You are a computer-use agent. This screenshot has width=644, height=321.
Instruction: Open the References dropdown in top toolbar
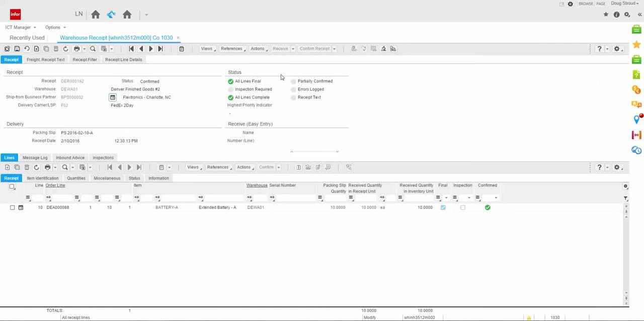click(232, 49)
